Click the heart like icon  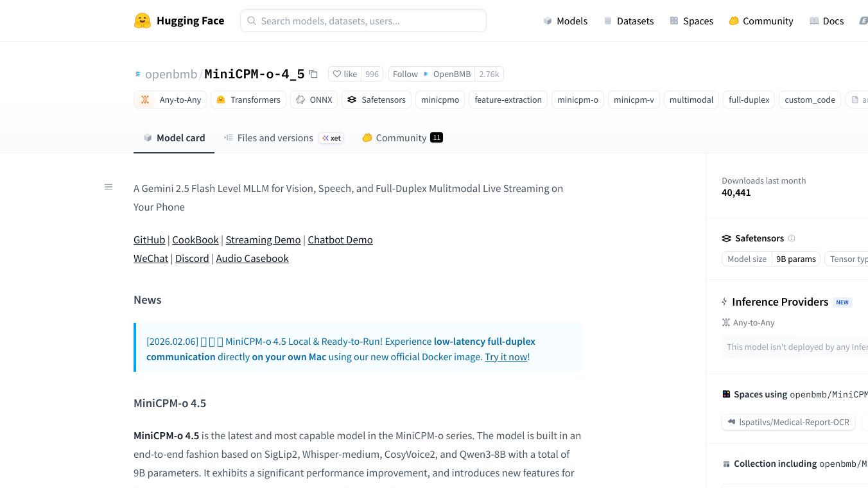point(336,74)
